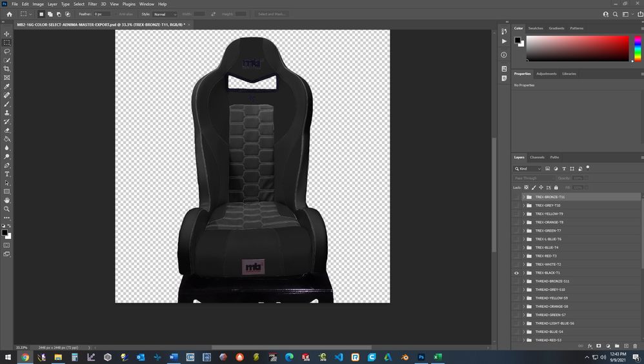This screenshot has width=644, height=364.
Task: Click Create new layer icon
Action: tap(626, 346)
